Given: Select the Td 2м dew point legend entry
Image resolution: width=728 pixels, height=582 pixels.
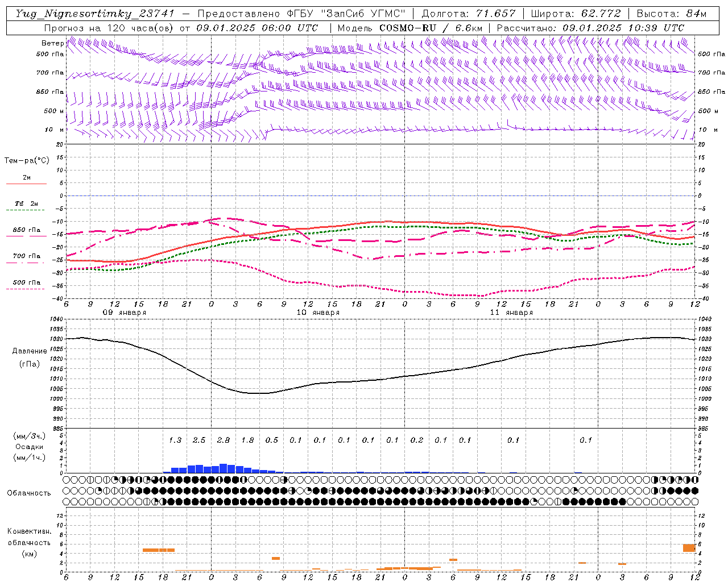Looking at the screenshot, I should click(26, 204).
